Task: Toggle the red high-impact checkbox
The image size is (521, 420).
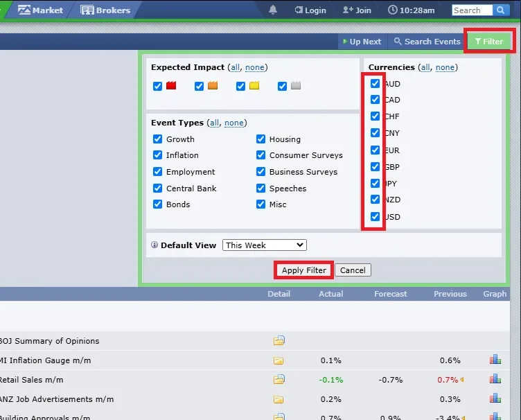Action: [x=157, y=86]
